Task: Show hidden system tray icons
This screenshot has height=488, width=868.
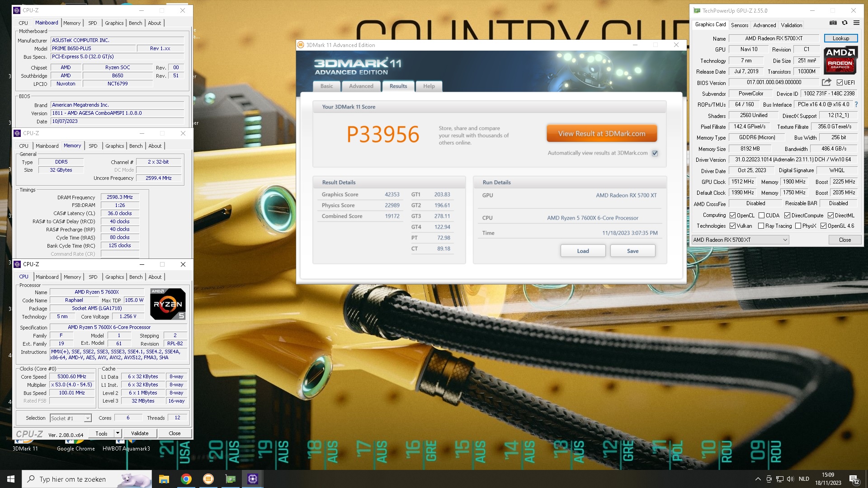Action: pyautogui.click(x=758, y=479)
